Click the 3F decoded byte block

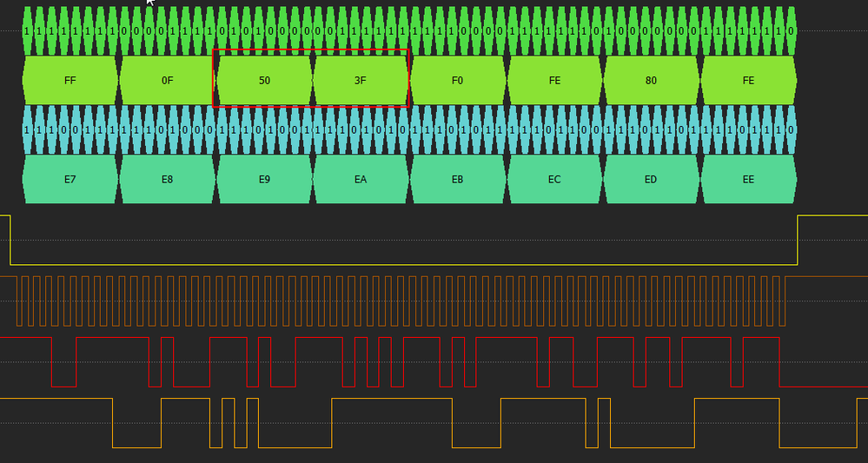tap(361, 80)
